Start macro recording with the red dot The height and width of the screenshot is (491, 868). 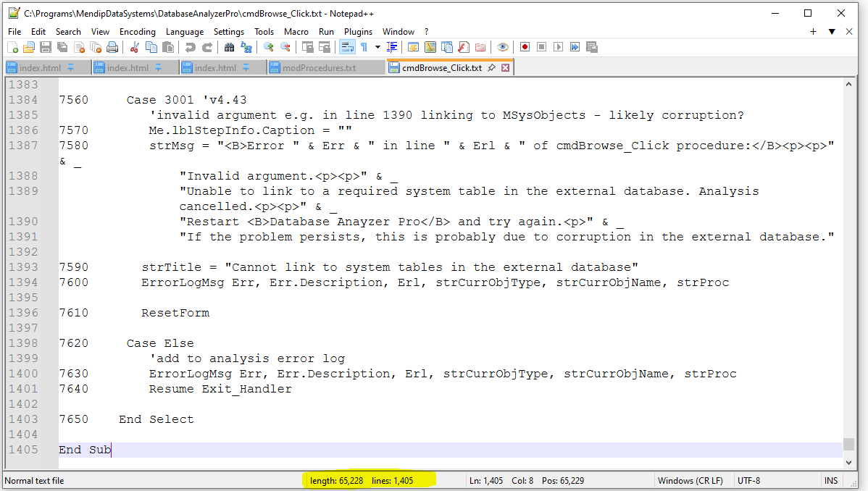pyautogui.click(x=525, y=48)
